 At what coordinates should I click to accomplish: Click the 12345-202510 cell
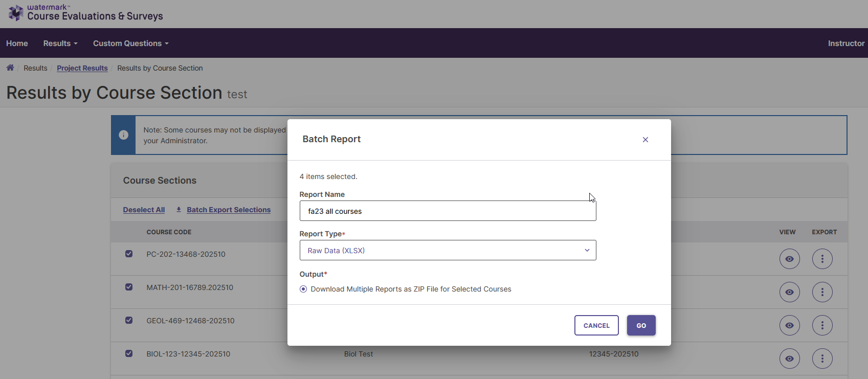pyautogui.click(x=614, y=354)
